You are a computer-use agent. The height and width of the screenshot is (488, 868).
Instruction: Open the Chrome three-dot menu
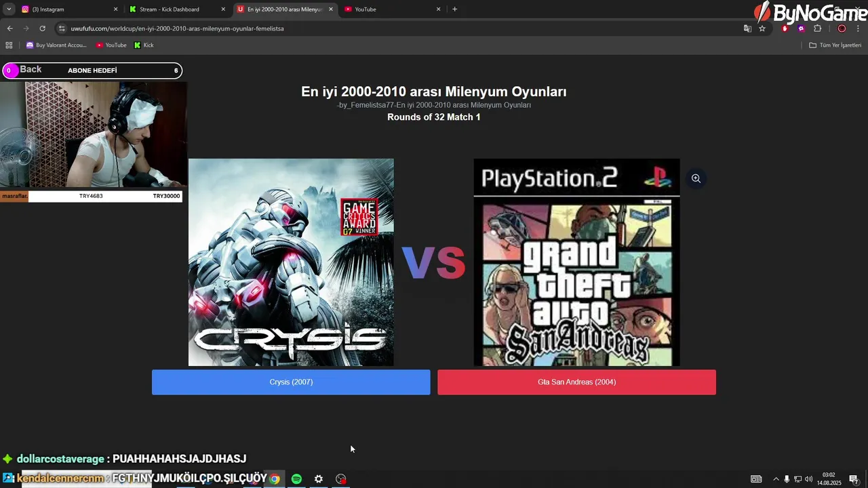click(x=858, y=28)
